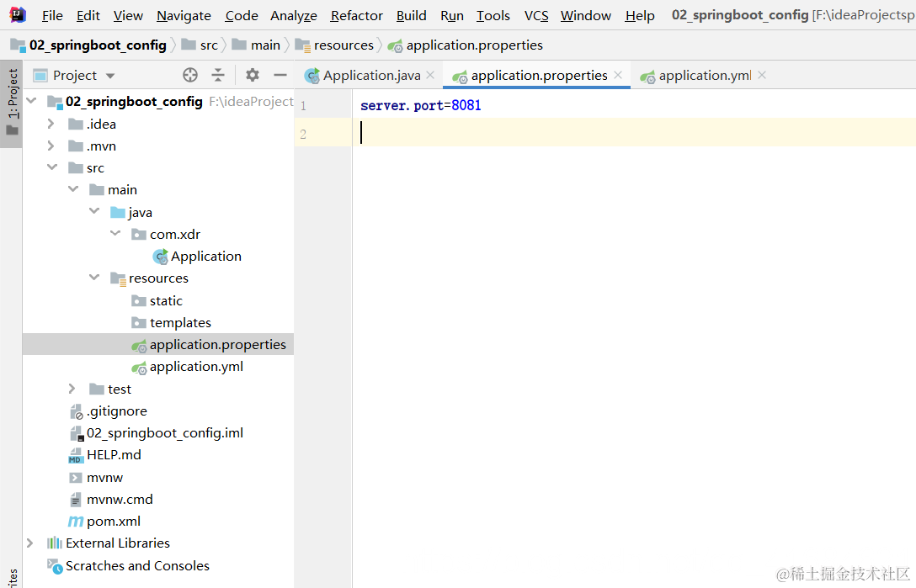916x588 pixels.
Task: Select 02_springboot_config.iml file
Action: click(165, 433)
